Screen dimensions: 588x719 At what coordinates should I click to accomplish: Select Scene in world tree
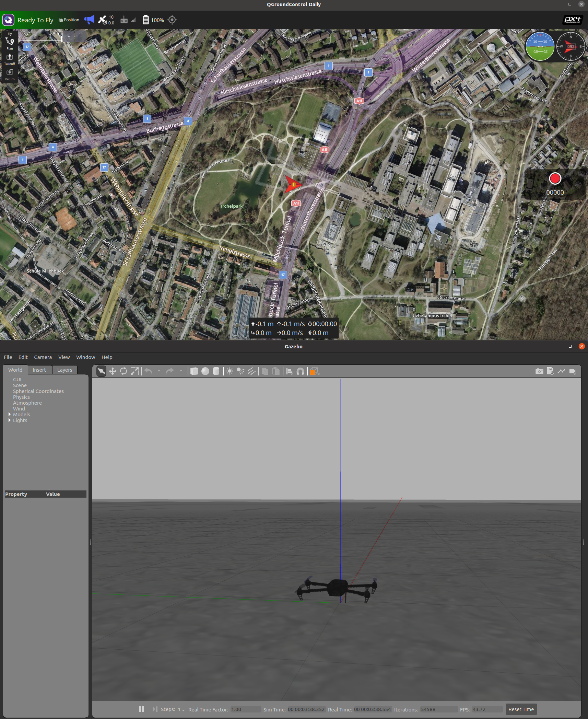[20, 385]
